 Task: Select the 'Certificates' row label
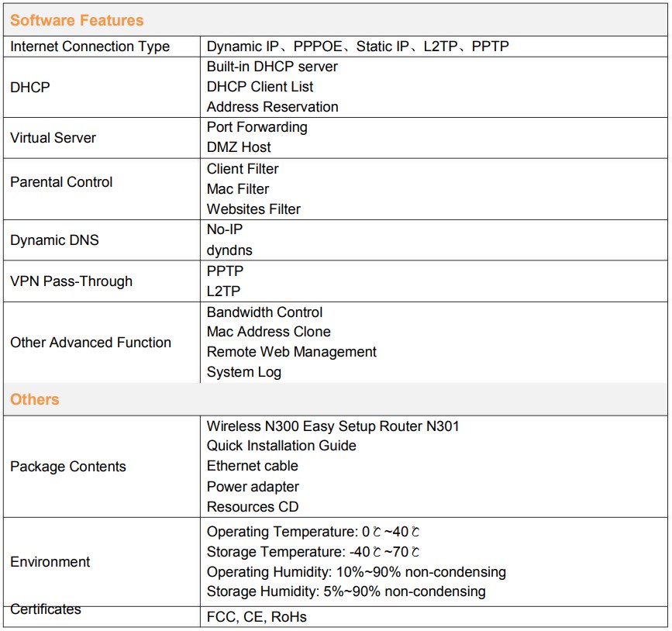pyautogui.click(x=46, y=609)
